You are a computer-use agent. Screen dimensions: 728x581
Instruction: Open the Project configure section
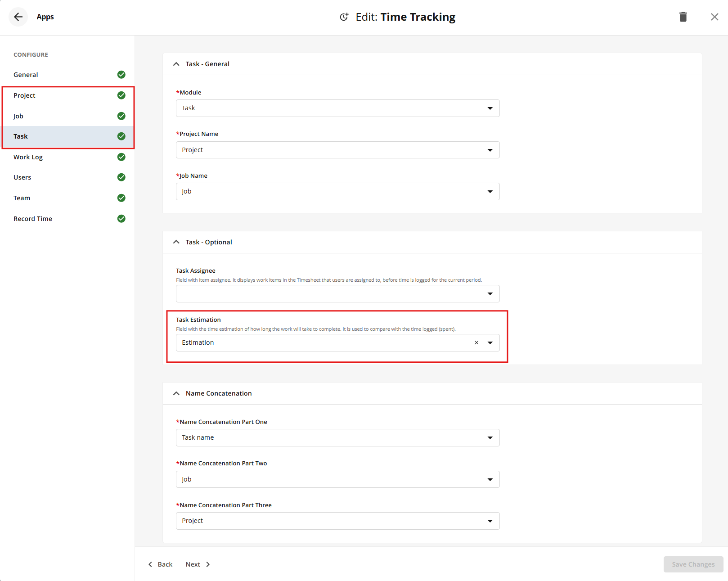coord(67,95)
